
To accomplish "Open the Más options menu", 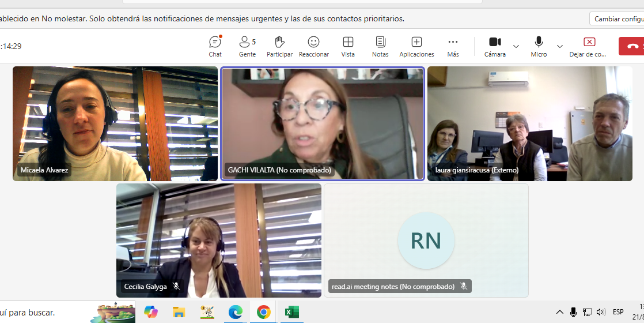I will [x=453, y=47].
